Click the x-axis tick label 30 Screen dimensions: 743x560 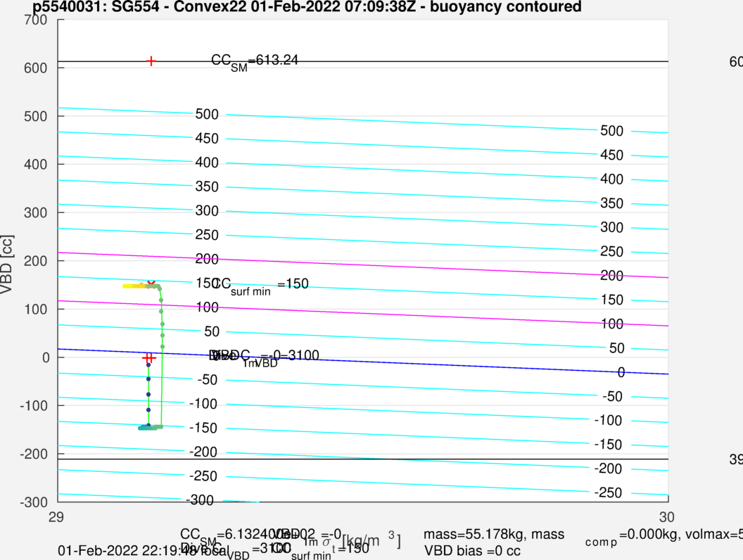click(666, 517)
